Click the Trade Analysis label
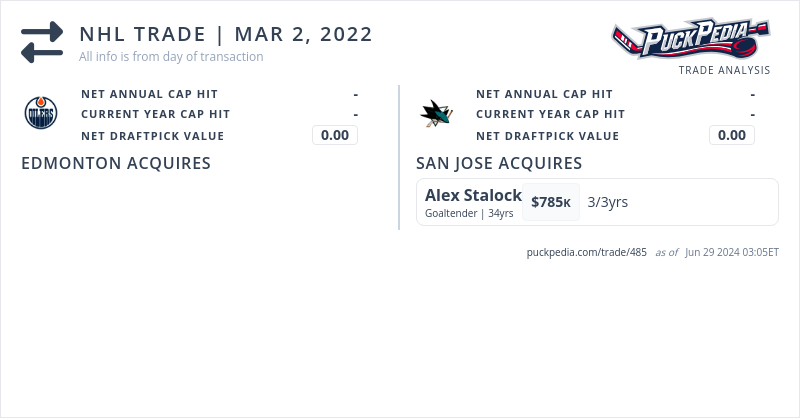The width and height of the screenshot is (800, 418). click(724, 70)
